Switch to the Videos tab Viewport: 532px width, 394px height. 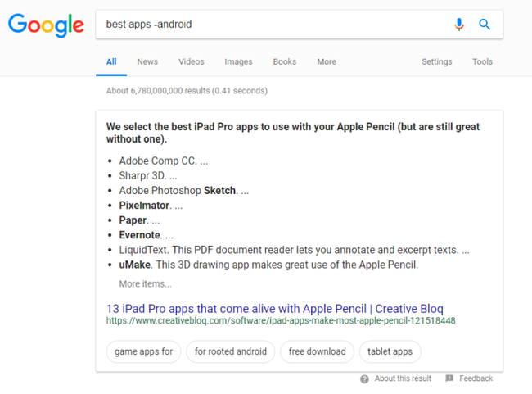(192, 61)
